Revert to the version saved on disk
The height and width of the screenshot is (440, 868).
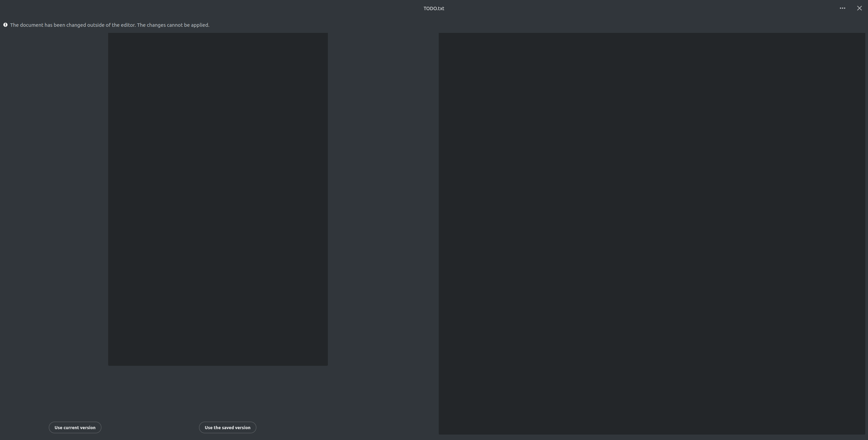pyautogui.click(x=227, y=427)
